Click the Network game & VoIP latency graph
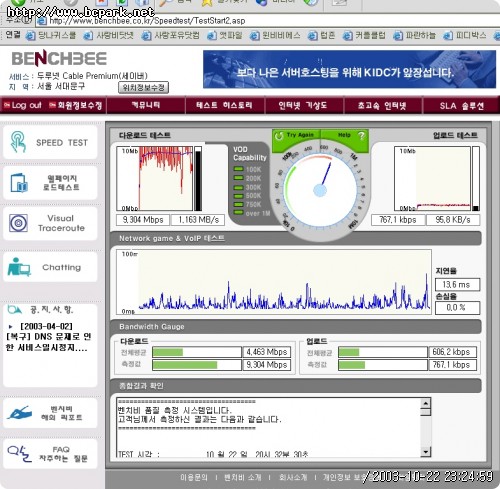The image size is (500, 489). pos(274,282)
